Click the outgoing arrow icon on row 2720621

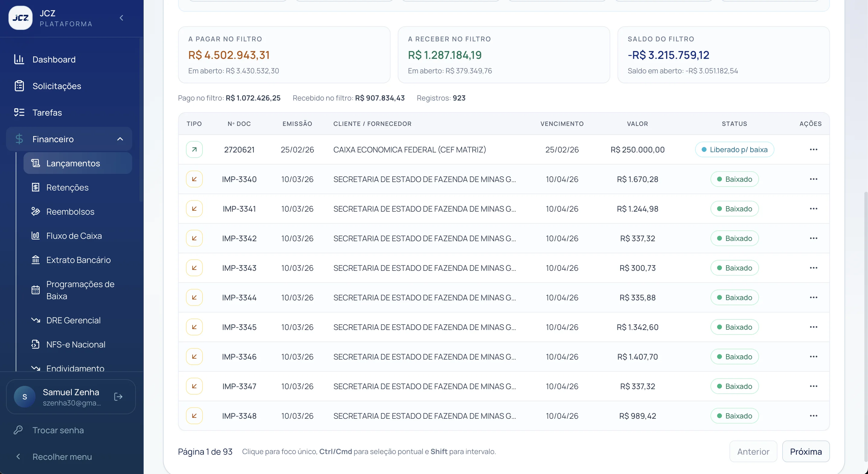[x=194, y=149]
